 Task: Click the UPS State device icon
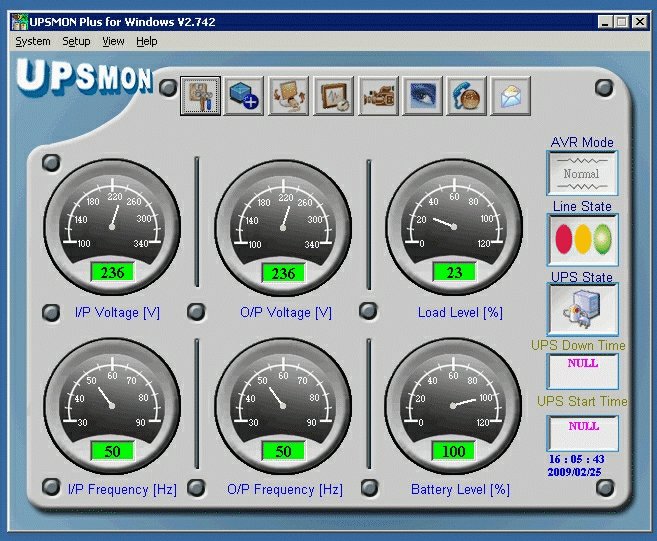(x=582, y=310)
